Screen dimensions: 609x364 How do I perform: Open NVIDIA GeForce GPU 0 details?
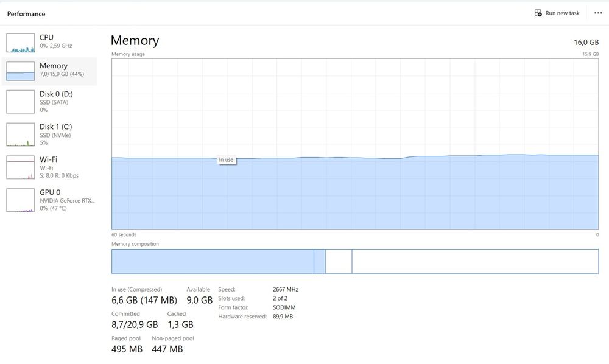click(x=67, y=200)
